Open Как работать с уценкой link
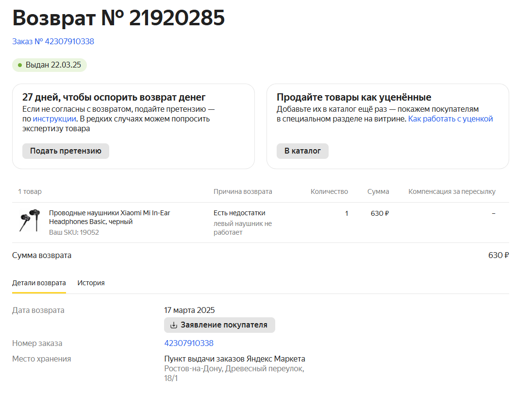Screen dimensions: 532x414 (x=450, y=119)
